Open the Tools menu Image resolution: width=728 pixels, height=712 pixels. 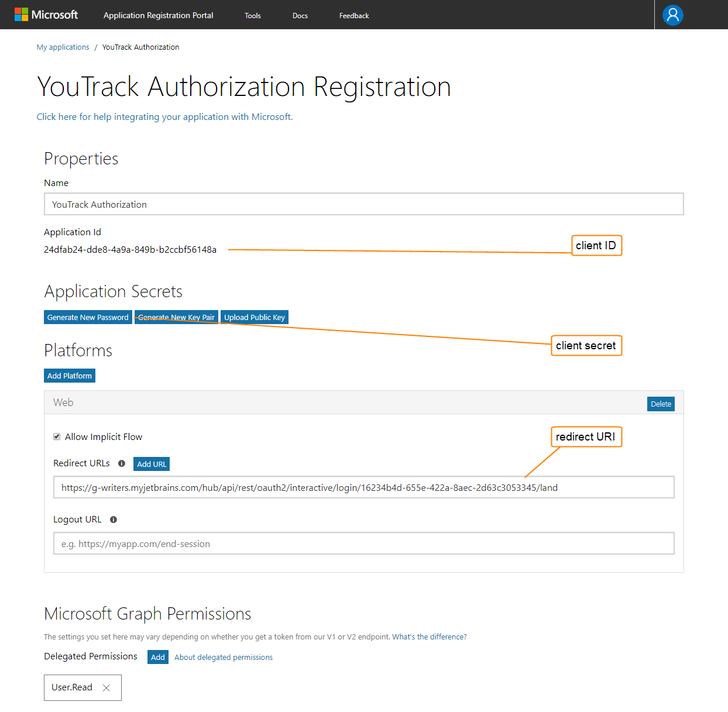[253, 16]
